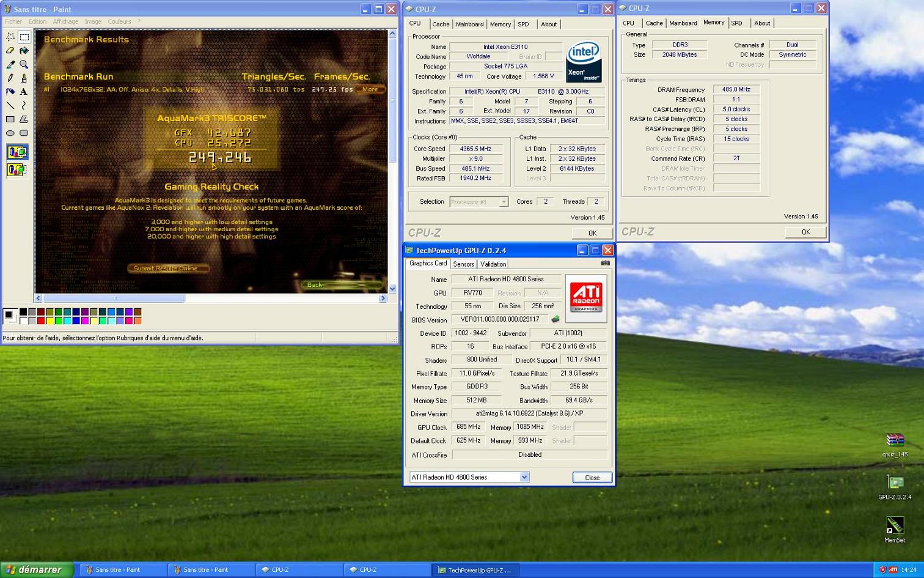Pick the straight Line tool in Paint

click(10, 106)
